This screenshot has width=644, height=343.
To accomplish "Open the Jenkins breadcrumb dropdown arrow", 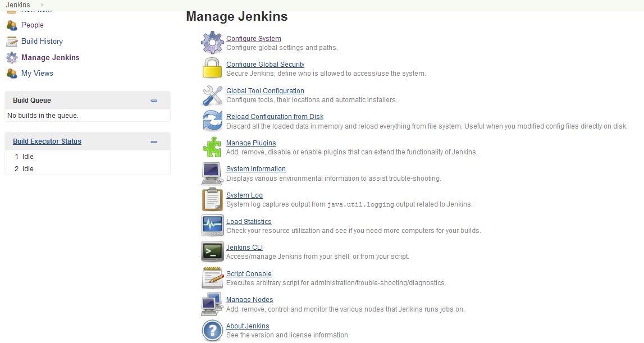I will [42, 5].
